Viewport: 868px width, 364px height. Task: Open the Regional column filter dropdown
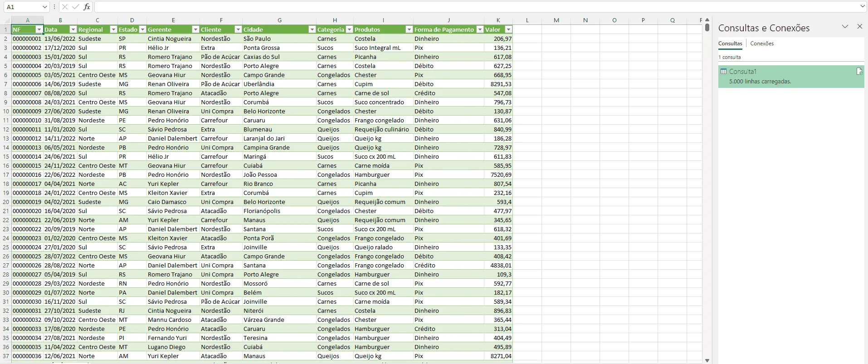click(113, 29)
